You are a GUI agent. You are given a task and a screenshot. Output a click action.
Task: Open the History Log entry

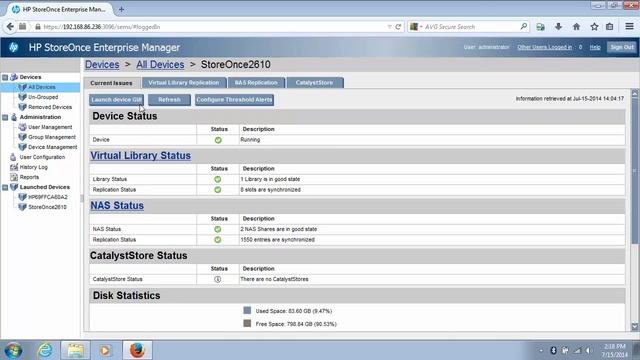(33, 167)
